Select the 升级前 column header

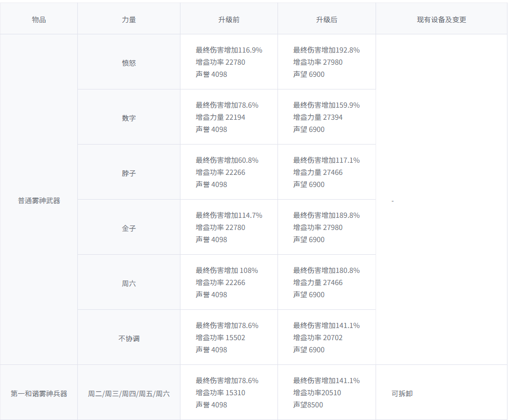228,18
